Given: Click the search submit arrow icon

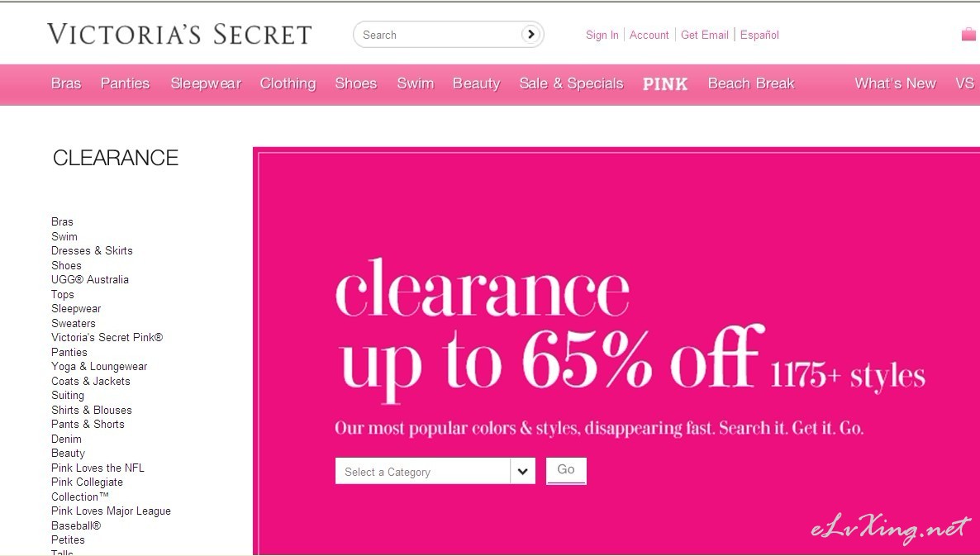Looking at the screenshot, I should point(530,35).
